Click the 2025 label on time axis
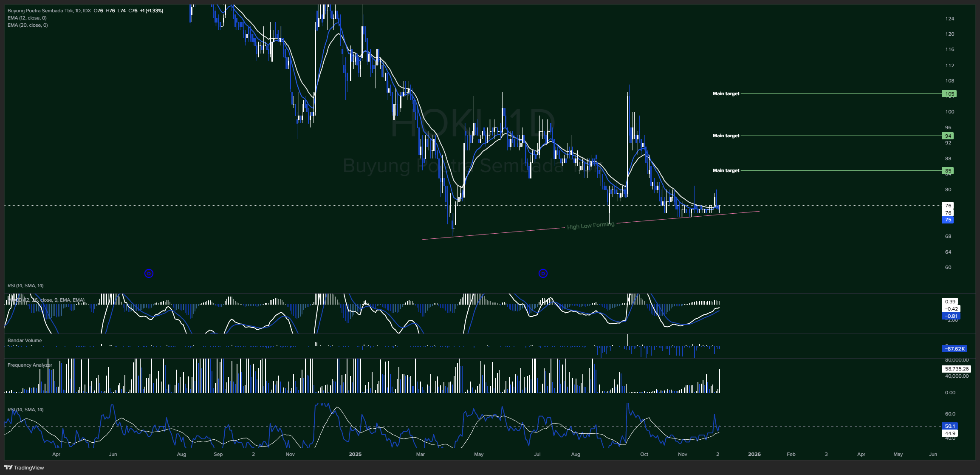Image resolution: width=980 pixels, height=475 pixels. click(355, 454)
